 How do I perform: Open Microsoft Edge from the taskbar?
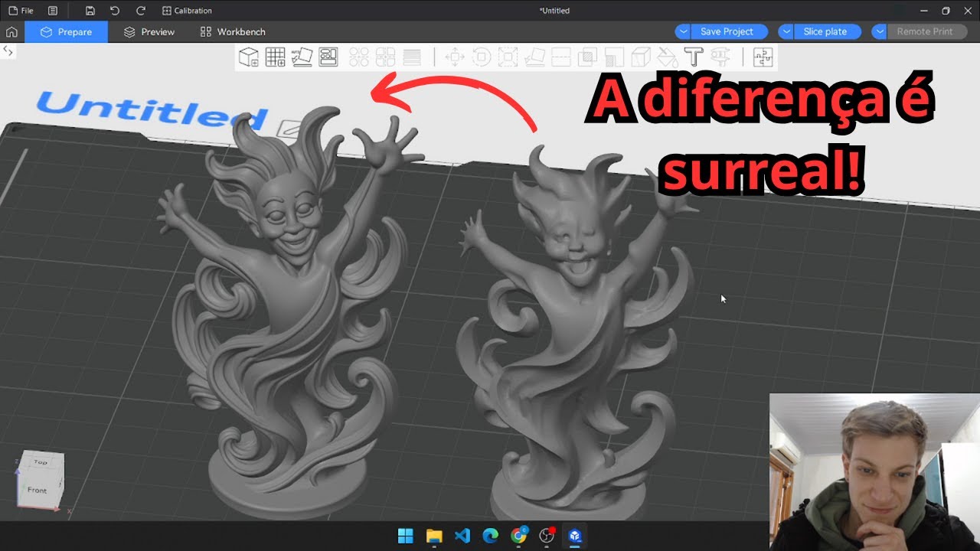491,536
